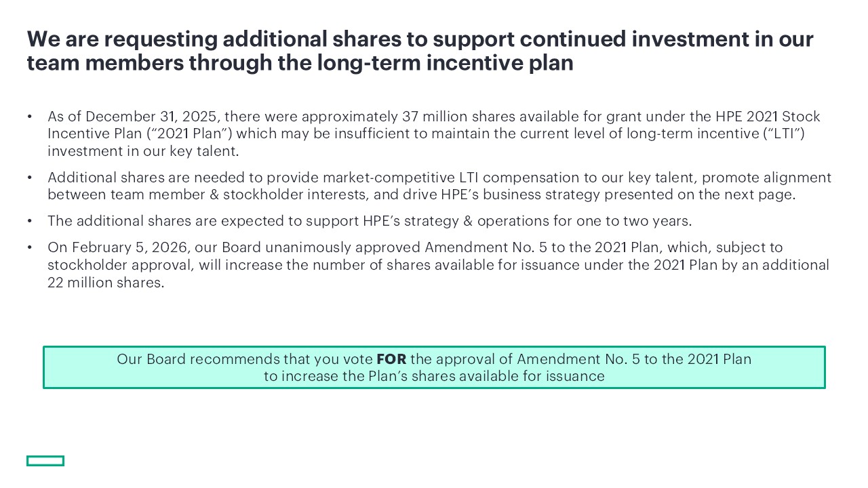Click the third bullet point marker
This screenshot has height=488, width=868.
coord(31,222)
